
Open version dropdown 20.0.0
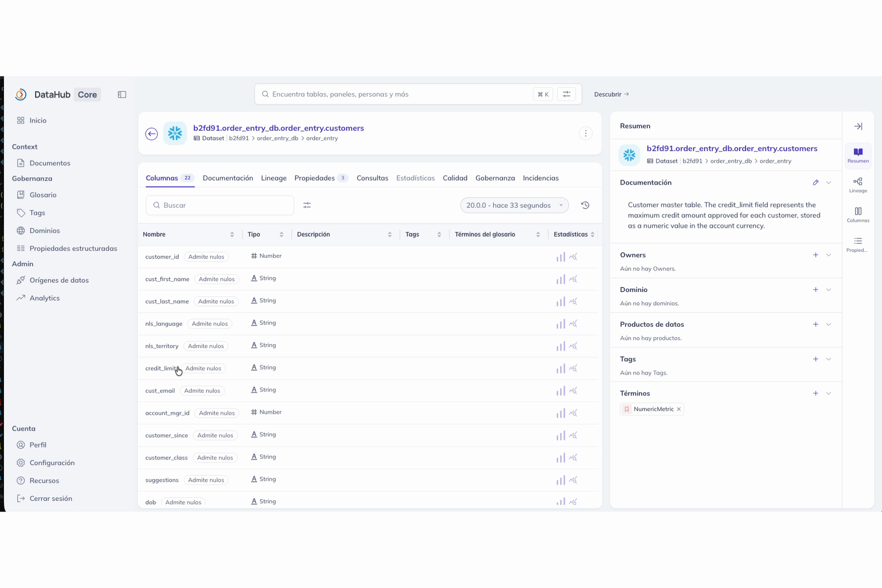[514, 205]
